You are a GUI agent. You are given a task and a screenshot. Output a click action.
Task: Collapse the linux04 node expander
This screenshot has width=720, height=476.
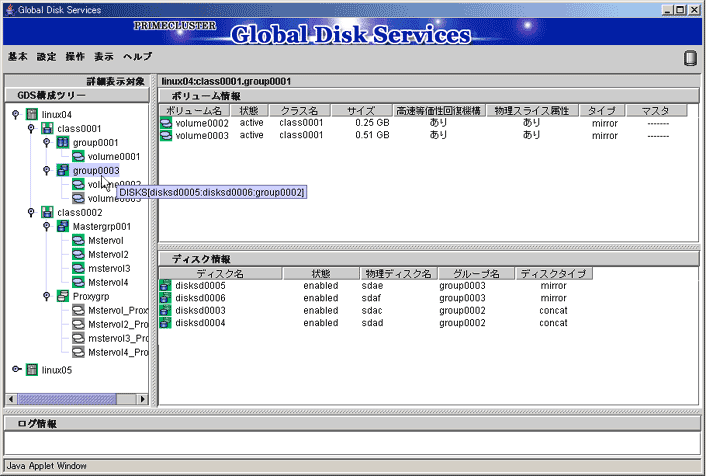click(x=16, y=114)
